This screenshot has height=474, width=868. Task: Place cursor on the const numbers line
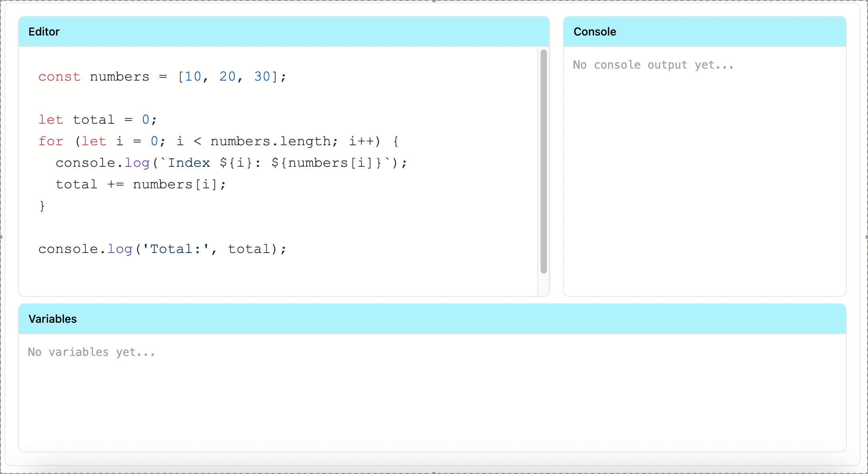tap(120, 77)
